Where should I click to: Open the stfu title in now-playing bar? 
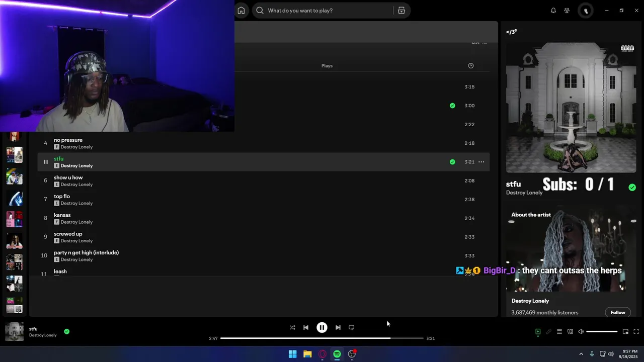click(x=33, y=329)
